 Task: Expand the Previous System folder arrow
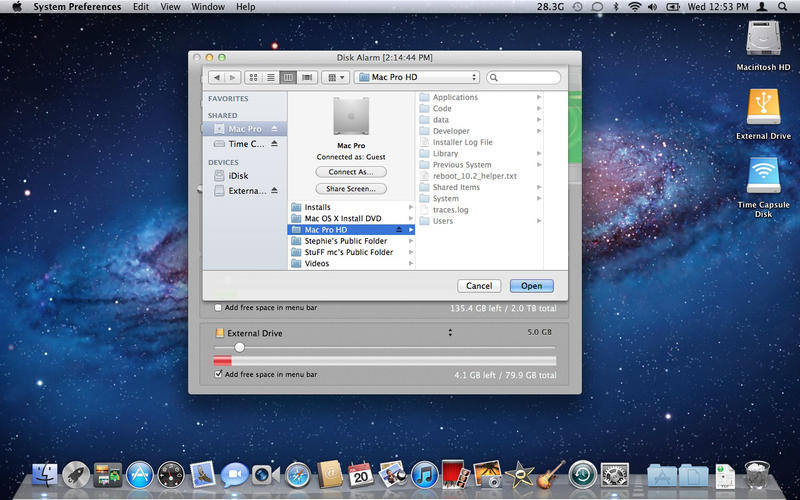pyautogui.click(x=539, y=164)
